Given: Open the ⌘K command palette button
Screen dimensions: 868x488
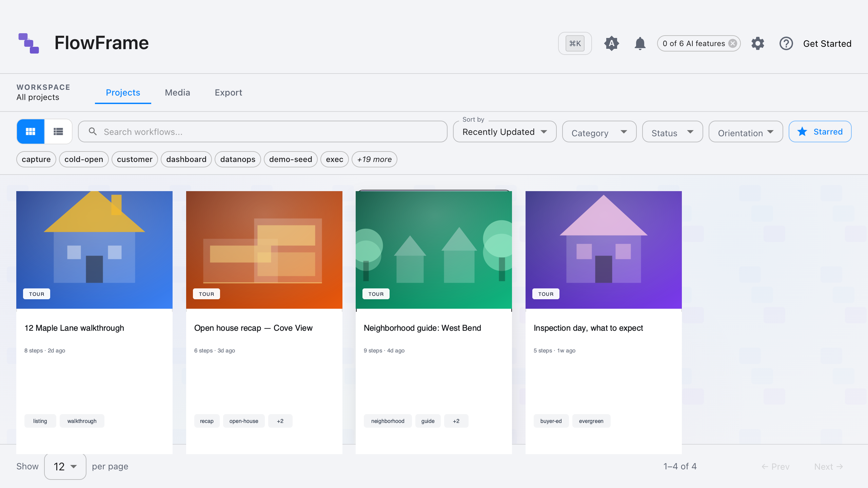Looking at the screenshot, I should click(575, 43).
